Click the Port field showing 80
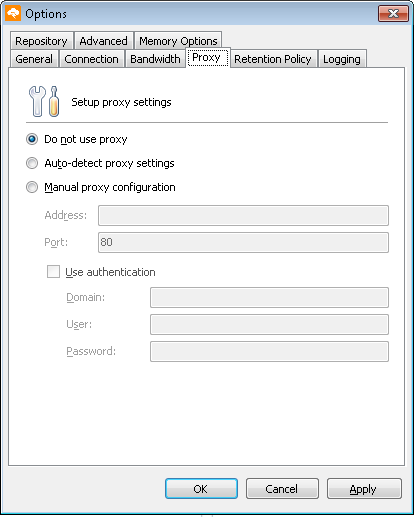414x517 pixels. (x=243, y=242)
